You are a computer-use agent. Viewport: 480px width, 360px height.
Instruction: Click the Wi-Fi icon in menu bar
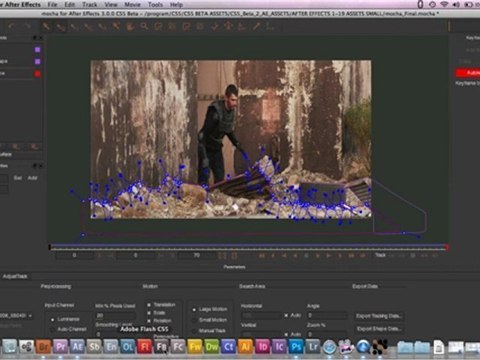444,4
